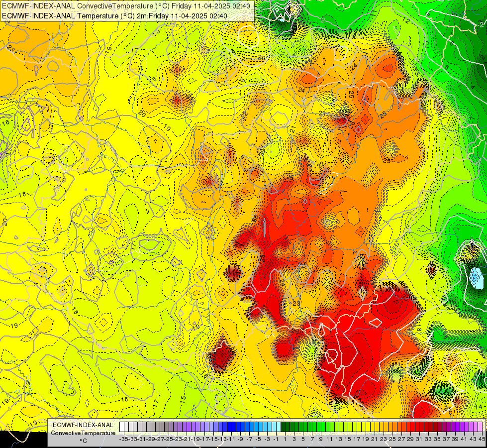
Task: Click the map contour label 14 at lower right
Action: (x=479, y=407)
